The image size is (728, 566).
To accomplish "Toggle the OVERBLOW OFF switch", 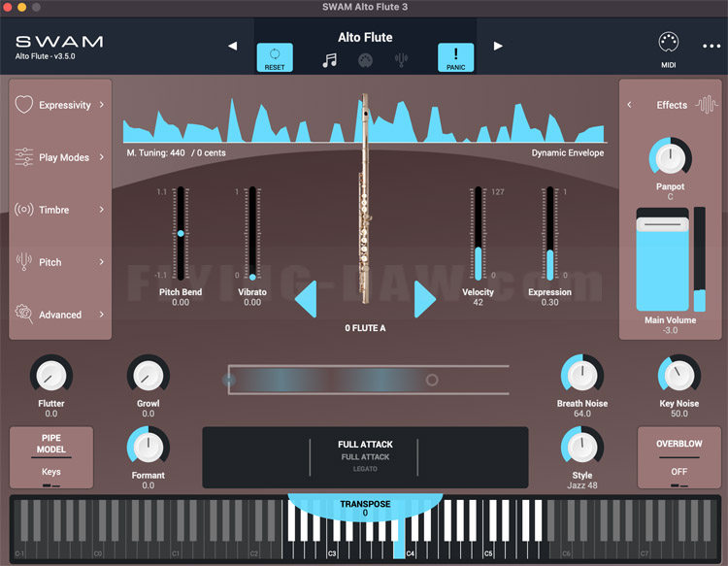I will pyautogui.click(x=678, y=458).
